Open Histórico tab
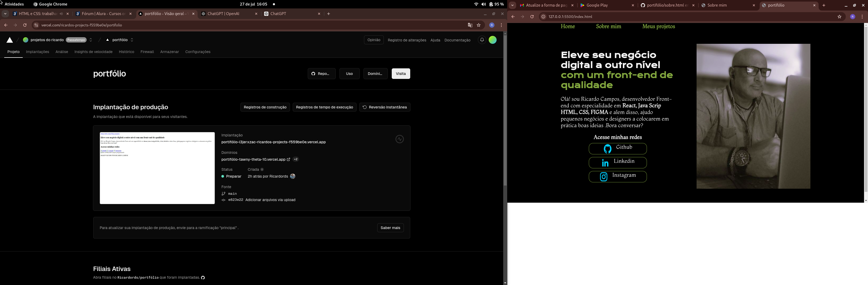The width and height of the screenshot is (868, 285). point(126,52)
